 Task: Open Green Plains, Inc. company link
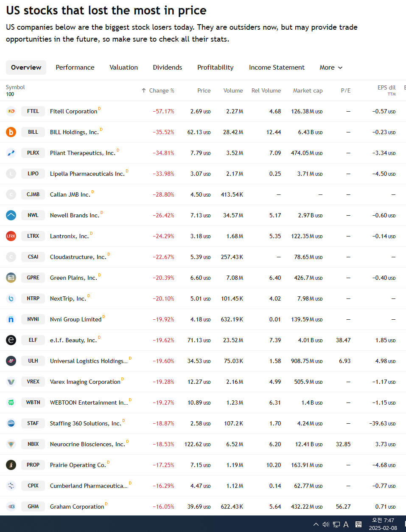(73, 278)
